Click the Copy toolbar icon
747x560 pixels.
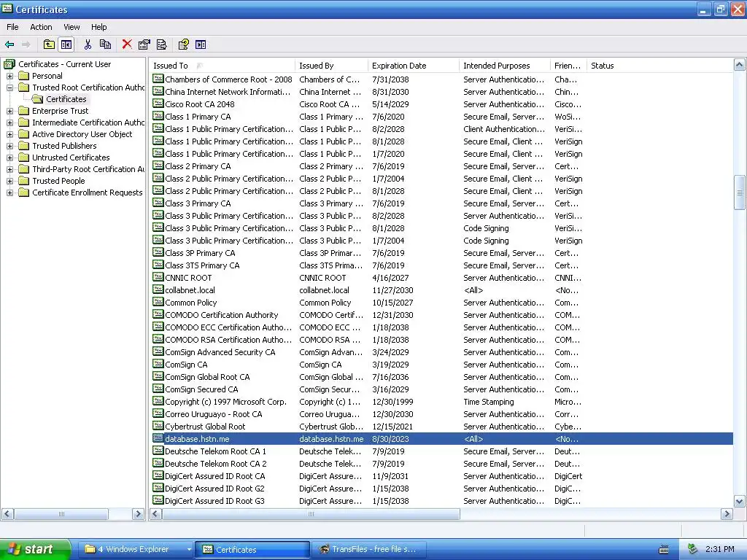[x=105, y=44]
